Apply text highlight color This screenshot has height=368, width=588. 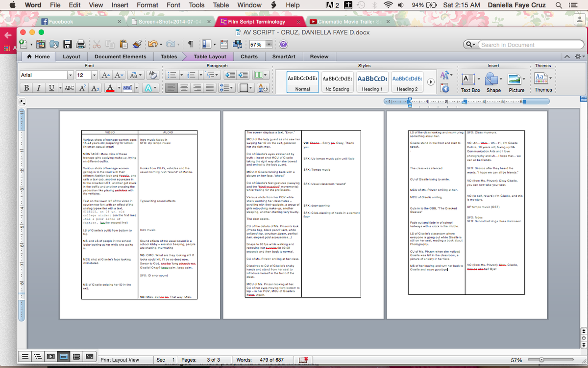(x=127, y=88)
